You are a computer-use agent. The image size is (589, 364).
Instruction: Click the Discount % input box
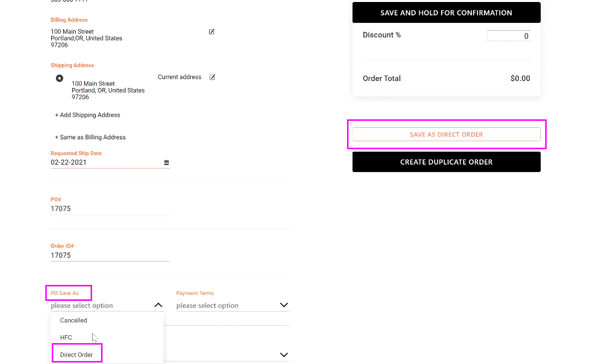point(508,36)
